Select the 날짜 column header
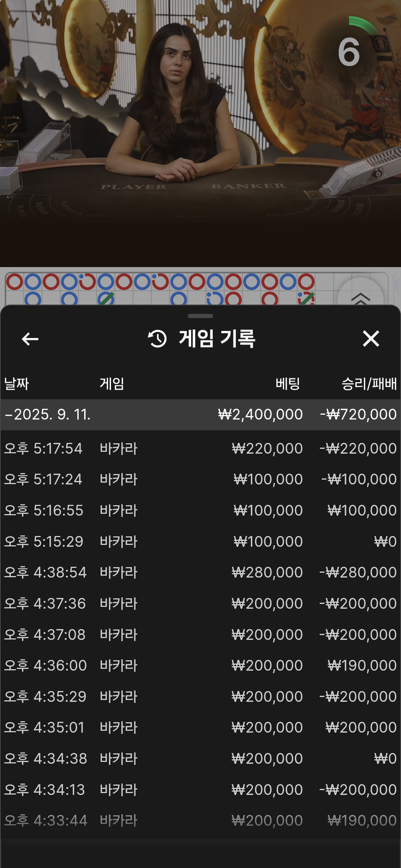Viewport: 401px width, 868px height. click(16, 384)
